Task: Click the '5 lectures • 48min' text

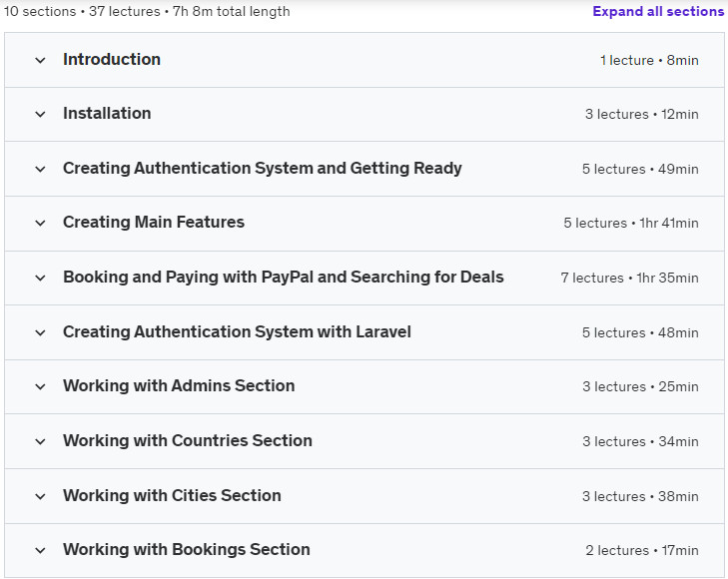Action: (640, 332)
